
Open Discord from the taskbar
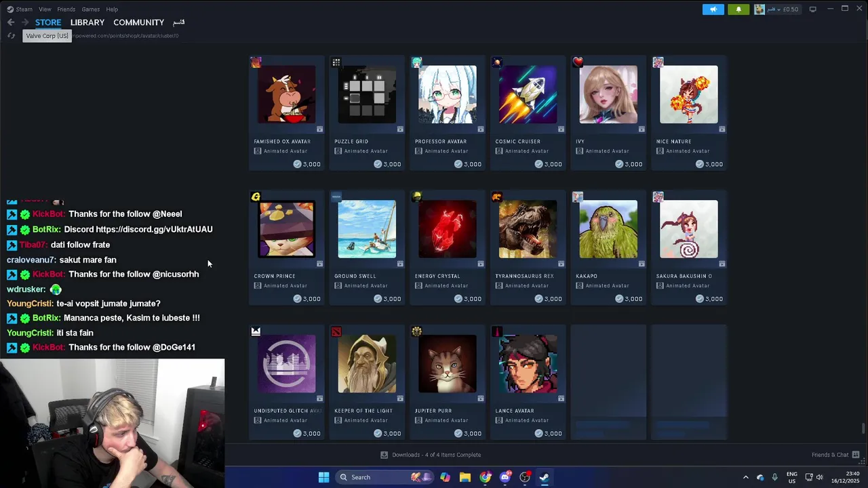click(505, 477)
